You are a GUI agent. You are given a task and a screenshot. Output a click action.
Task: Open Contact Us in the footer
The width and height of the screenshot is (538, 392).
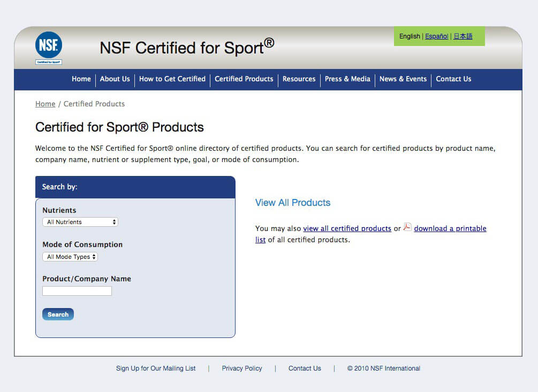pyautogui.click(x=305, y=368)
